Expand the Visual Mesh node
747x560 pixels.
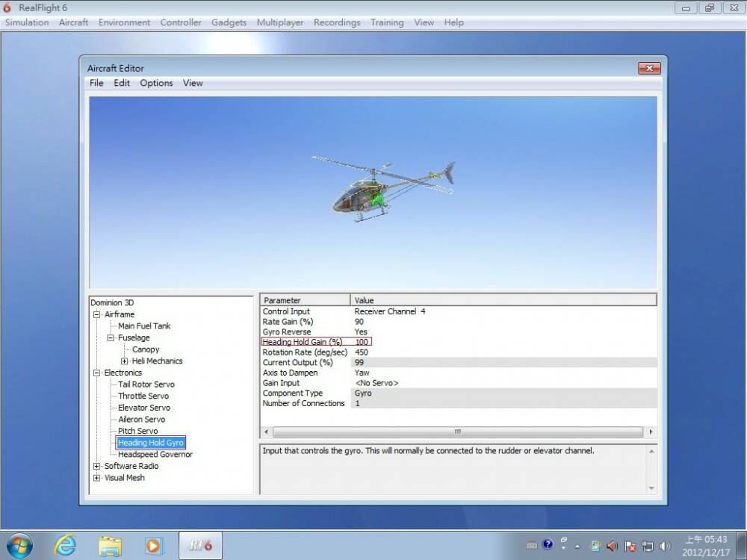coord(96,478)
